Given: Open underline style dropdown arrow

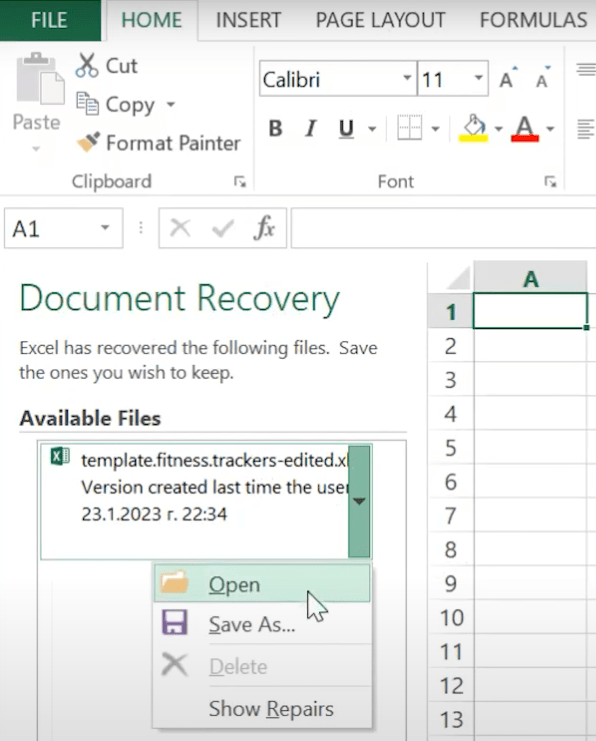Looking at the screenshot, I should coord(372,129).
